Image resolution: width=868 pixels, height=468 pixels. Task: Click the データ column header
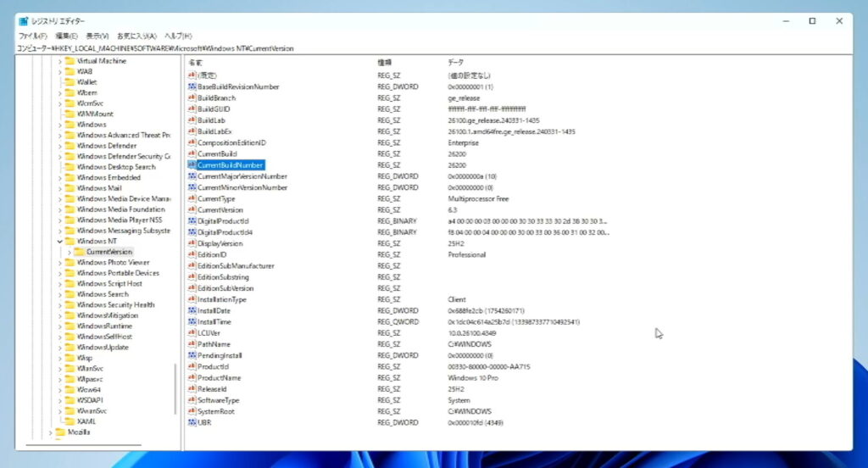(455, 63)
